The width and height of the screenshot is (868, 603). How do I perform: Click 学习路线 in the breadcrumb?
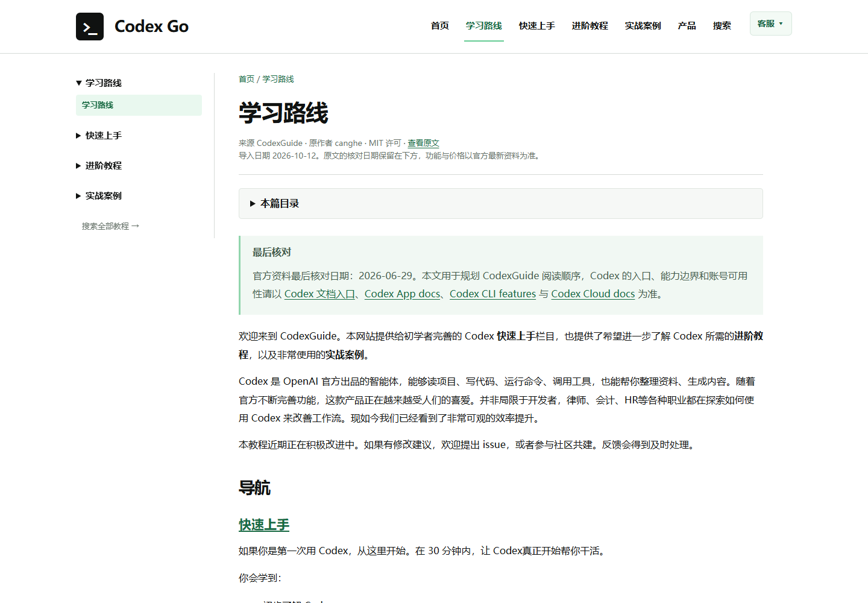(x=278, y=79)
